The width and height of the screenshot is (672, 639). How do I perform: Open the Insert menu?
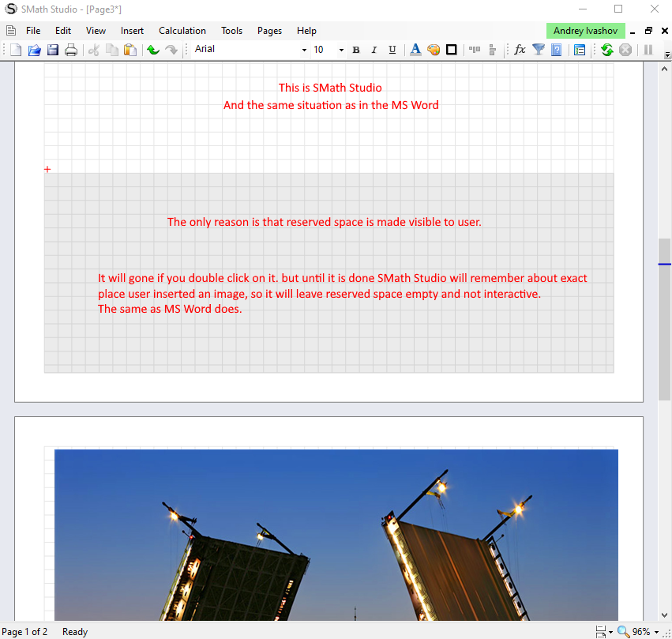pyautogui.click(x=132, y=31)
